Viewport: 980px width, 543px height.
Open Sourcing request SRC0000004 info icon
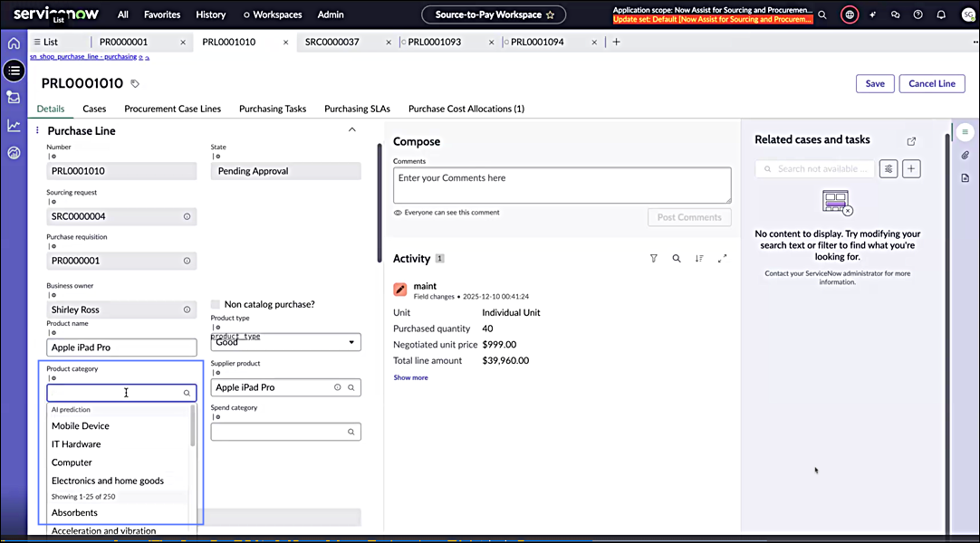click(x=187, y=216)
